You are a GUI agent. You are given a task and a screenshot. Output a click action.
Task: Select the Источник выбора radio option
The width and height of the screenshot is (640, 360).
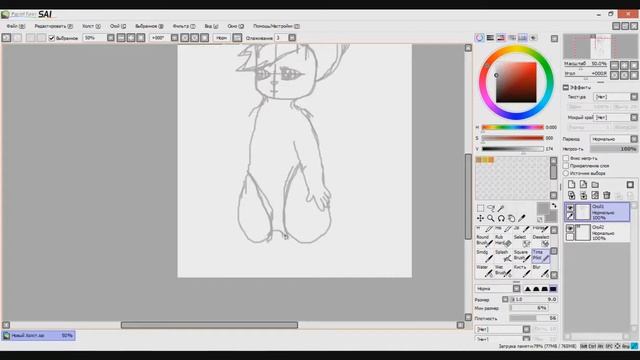[566, 173]
